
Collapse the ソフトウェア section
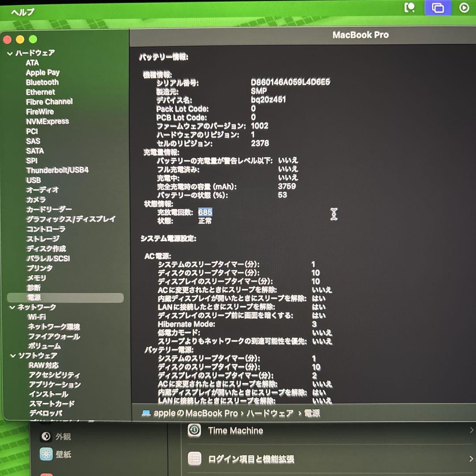pos(13,356)
